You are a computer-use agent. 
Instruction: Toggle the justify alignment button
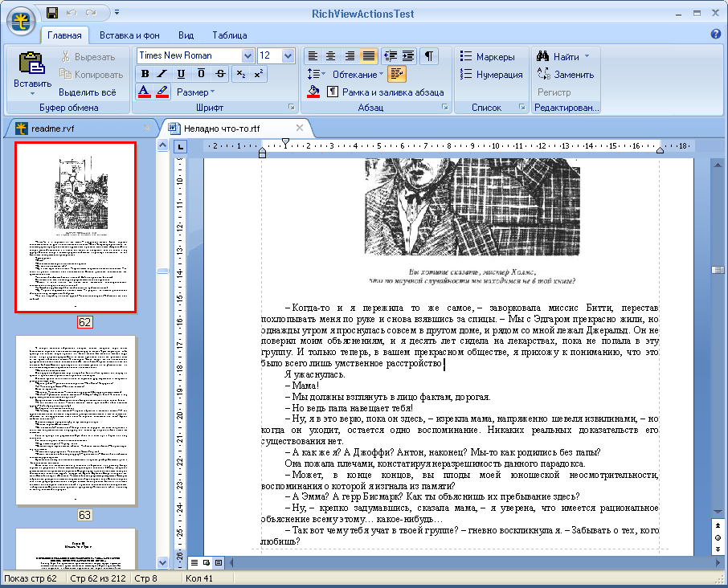point(369,55)
